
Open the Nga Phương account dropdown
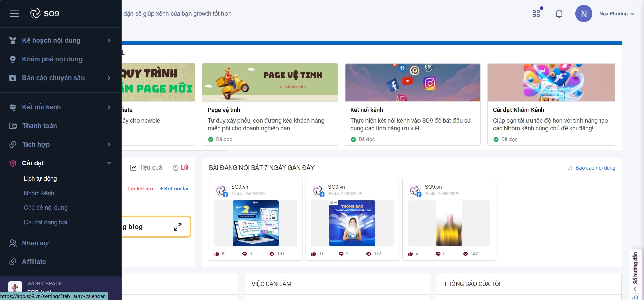616,14
